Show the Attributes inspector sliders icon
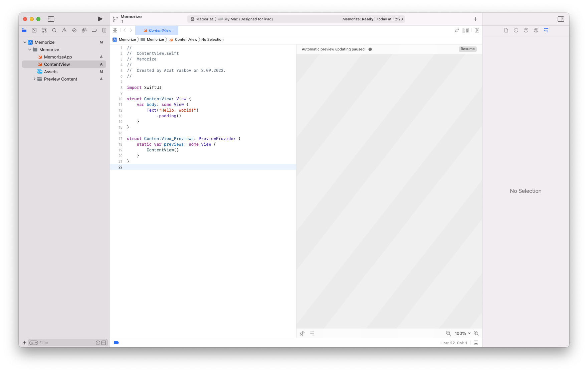This screenshot has width=588, height=372. (546, 30)
